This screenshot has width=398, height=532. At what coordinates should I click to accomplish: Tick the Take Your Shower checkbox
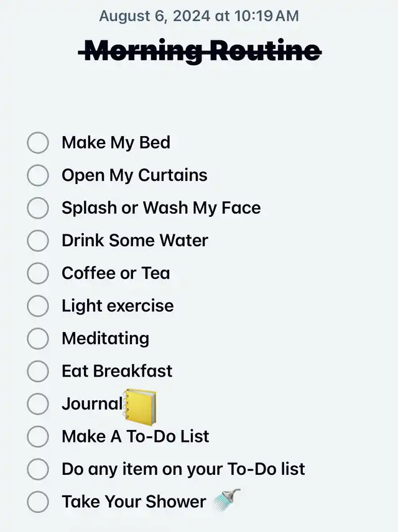click(38, 502)
